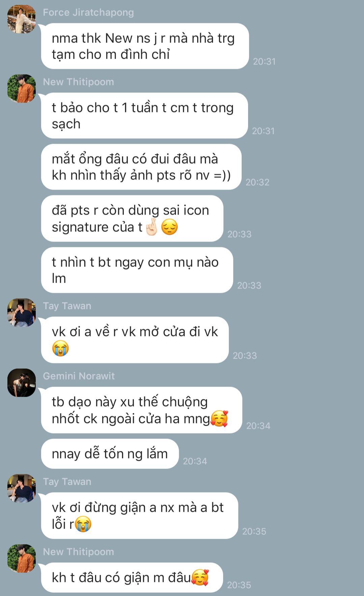The image size is (364, 596).
Task: Click the crossed fingers emoji
Action: (x=152, y=227)
